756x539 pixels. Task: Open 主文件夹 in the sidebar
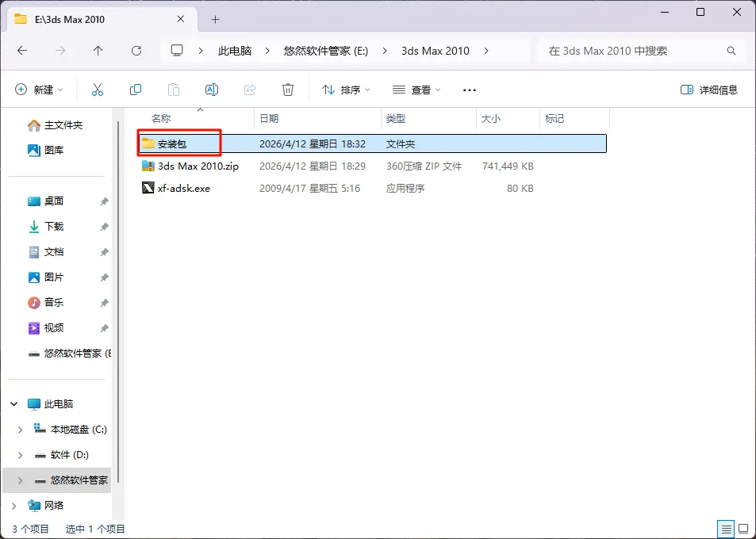(x=55, y=125)
